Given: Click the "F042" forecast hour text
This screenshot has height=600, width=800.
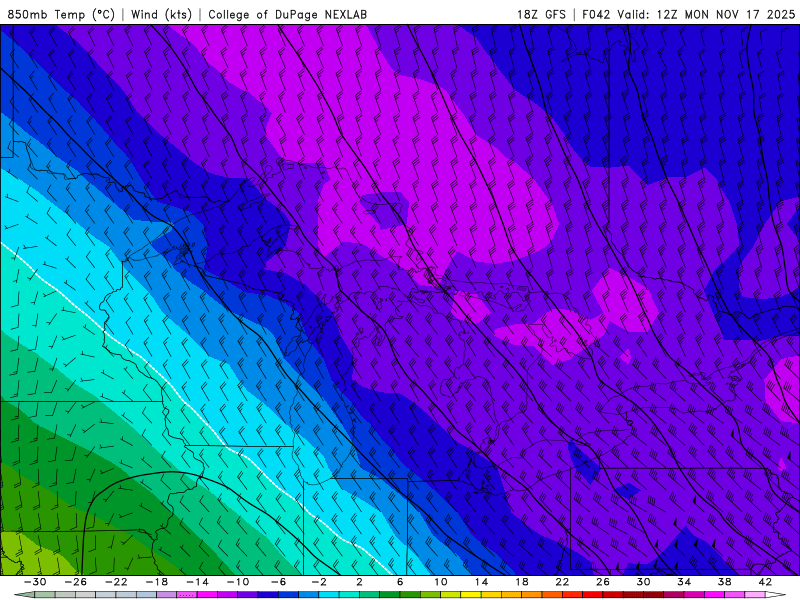Looking at the screenshot, I should [596, 14].
